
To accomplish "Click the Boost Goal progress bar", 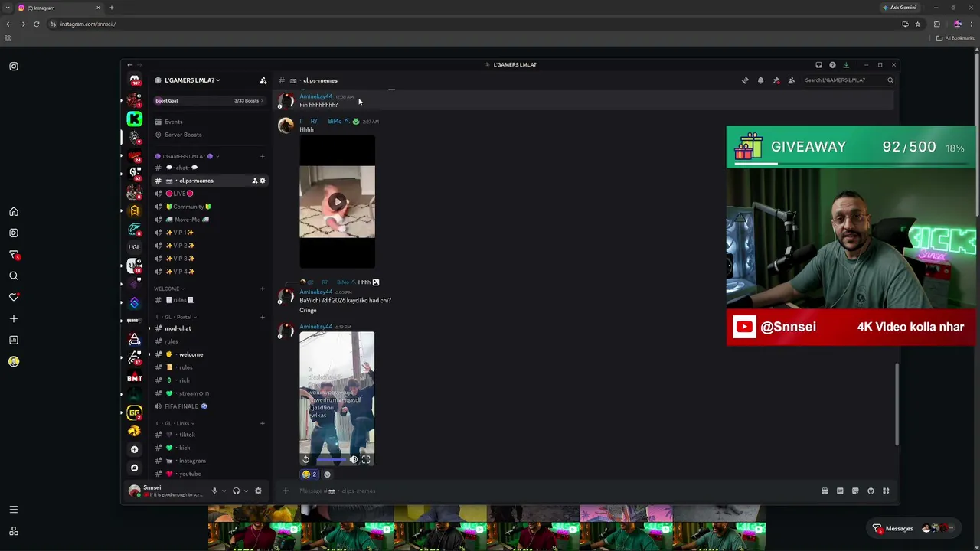I will click(208, 101).
